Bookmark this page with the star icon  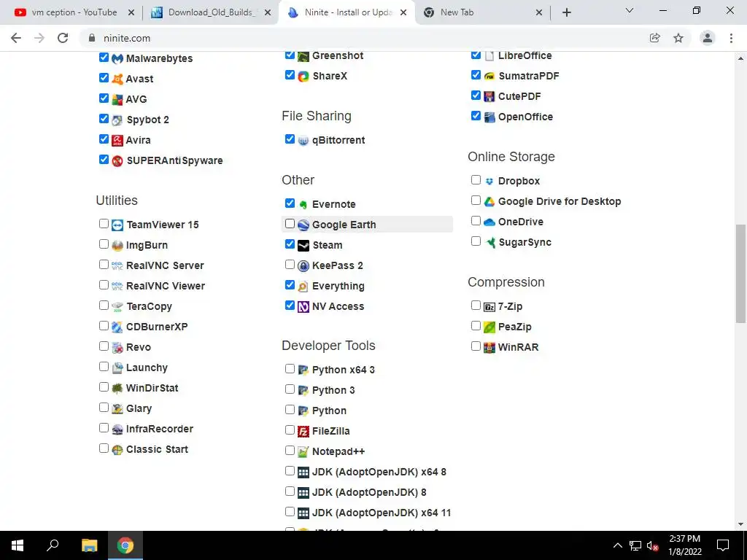pos(678,38)
